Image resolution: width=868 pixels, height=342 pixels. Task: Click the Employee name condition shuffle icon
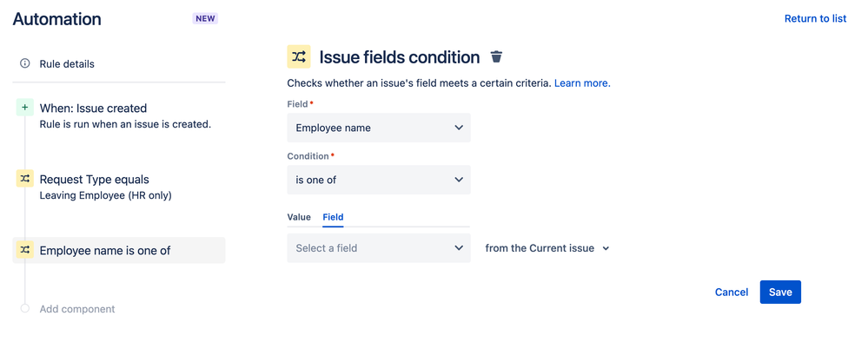click(25, 250)
